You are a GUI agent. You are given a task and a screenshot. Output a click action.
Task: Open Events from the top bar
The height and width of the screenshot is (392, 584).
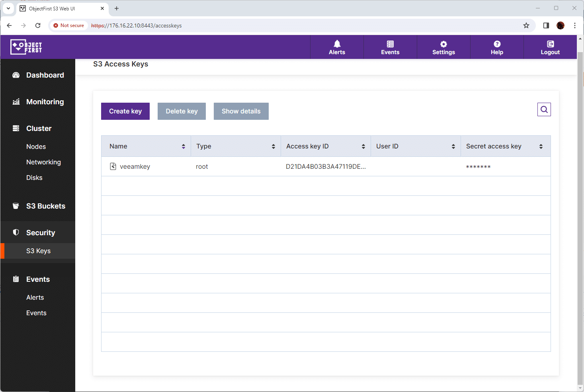390,47
